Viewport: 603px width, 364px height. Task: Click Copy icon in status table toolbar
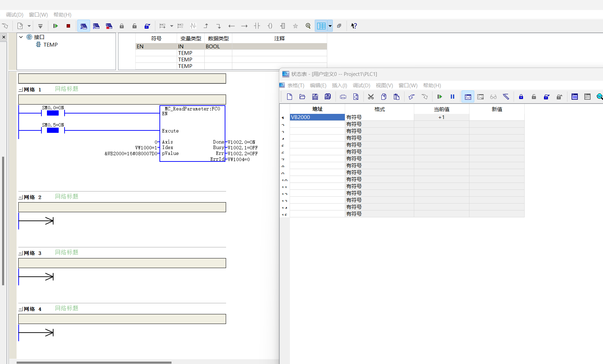click(384, 97)
